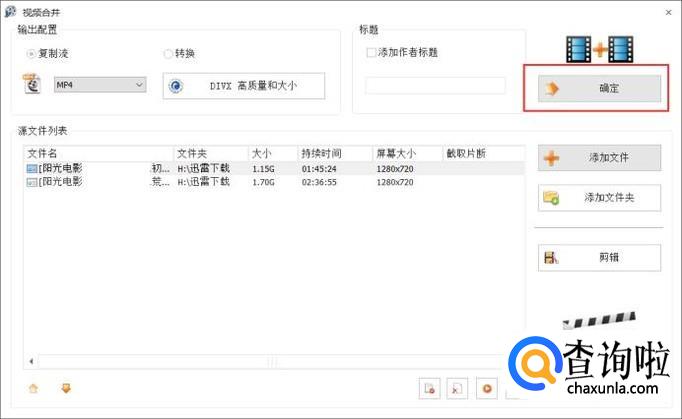Screen dimensions: 682x419
Task: Click into the author title input field
Action: 435,85
